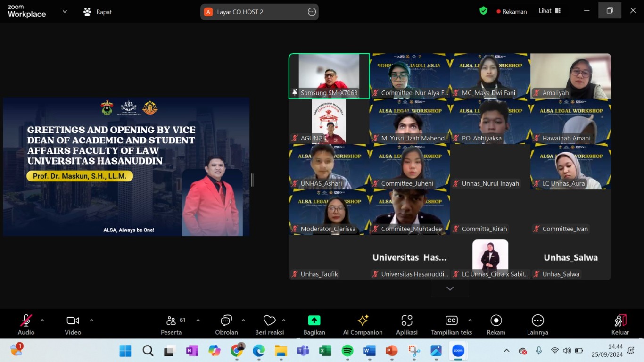644x362 pixels.
Task: Start recording with Rekam button
Action: tap(496, 325)
